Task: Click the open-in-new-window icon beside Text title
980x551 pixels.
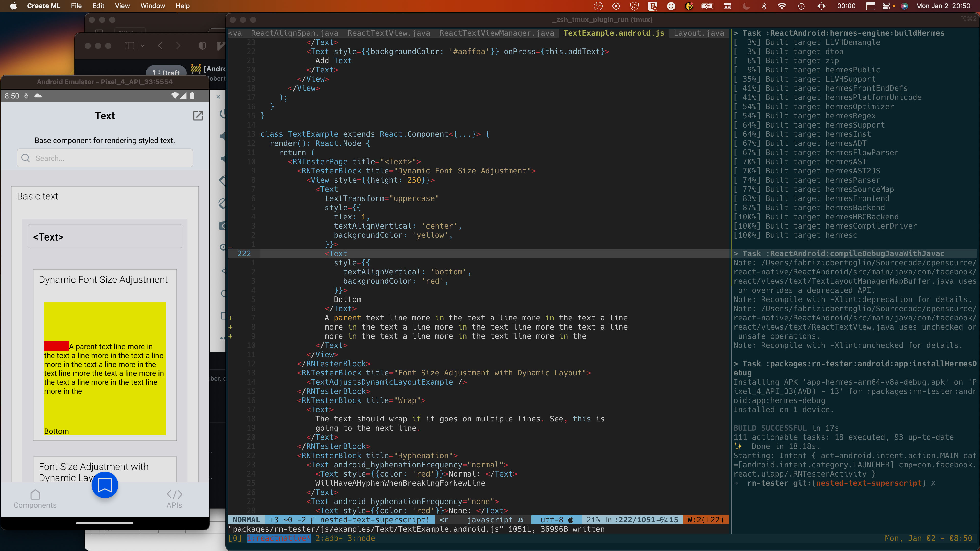Action: pos(198,116)
